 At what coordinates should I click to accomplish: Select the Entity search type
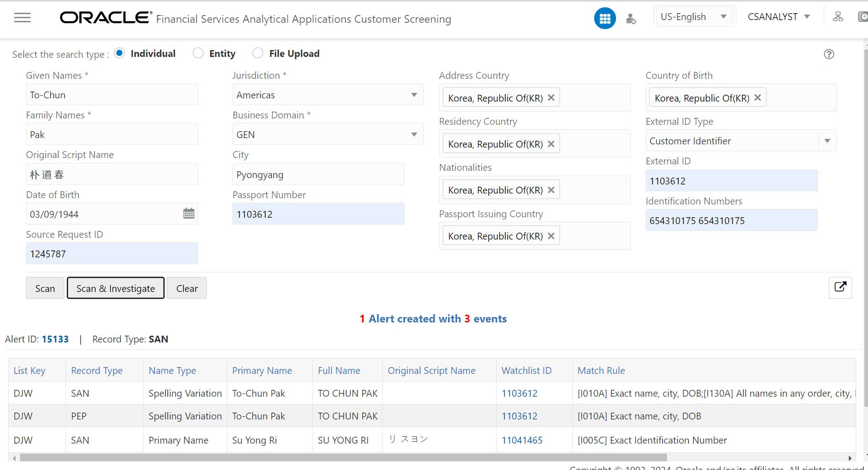(x=198, y=53)
